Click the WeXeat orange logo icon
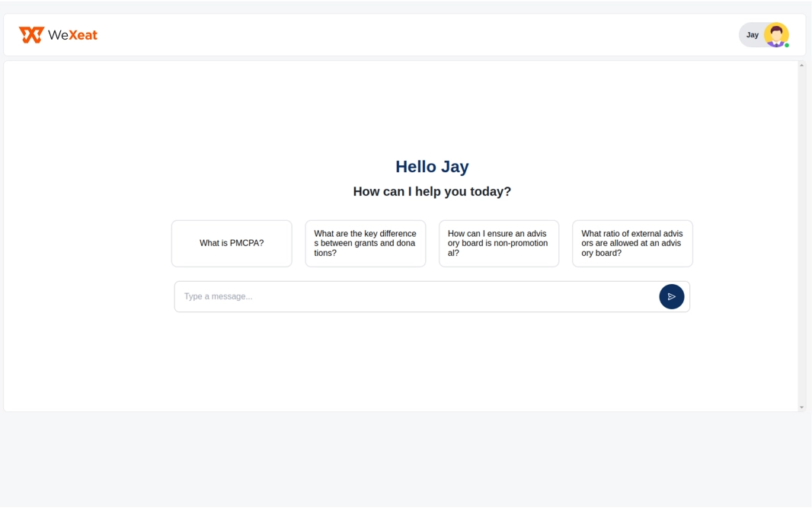Image resolution: width=812 pixels, height=508 pixels. coord(31,35)
